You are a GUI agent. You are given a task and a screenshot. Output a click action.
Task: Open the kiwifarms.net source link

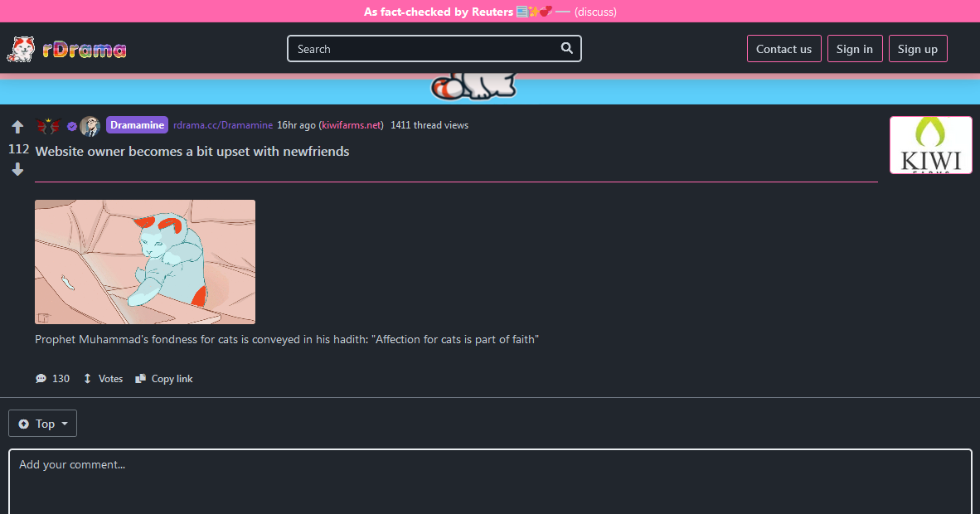[352, 125]
